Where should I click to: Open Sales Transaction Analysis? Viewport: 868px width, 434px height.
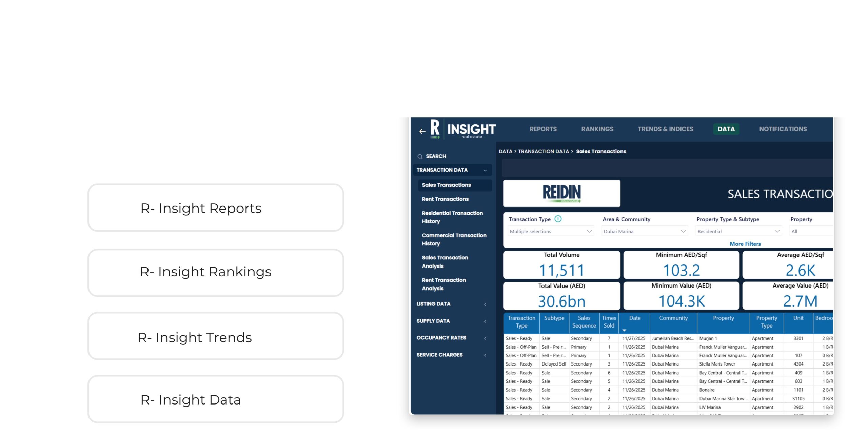click(445, 262)
